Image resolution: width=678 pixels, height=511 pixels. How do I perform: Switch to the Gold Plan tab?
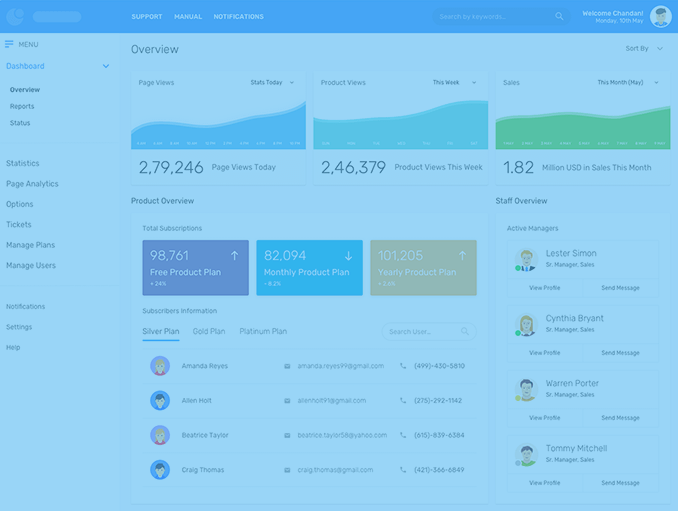tap(209, 331)
